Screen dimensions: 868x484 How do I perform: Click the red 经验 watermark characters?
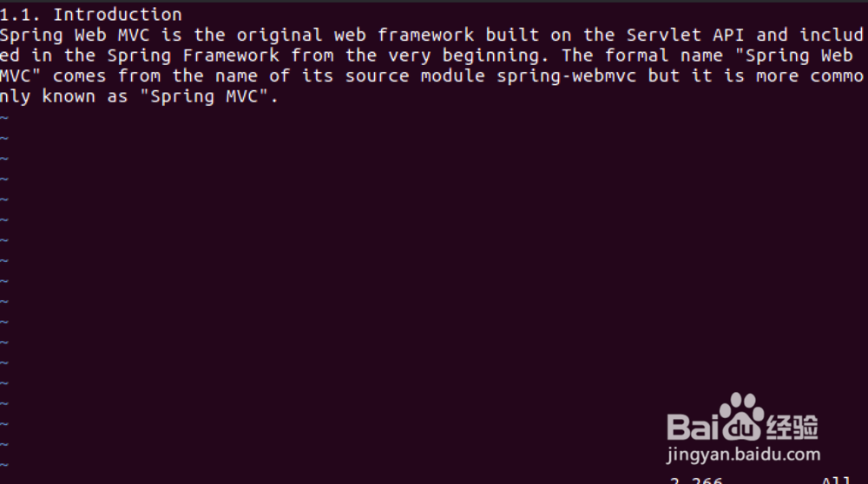tap(792, 428)
